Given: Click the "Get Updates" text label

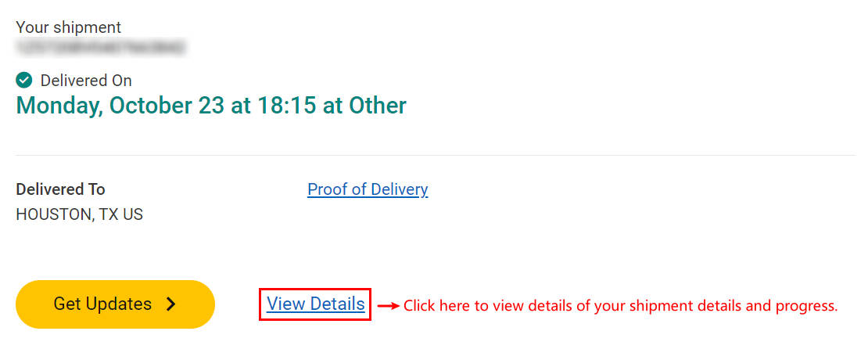Looking at the screenshot, I should (x=102, y=304).
